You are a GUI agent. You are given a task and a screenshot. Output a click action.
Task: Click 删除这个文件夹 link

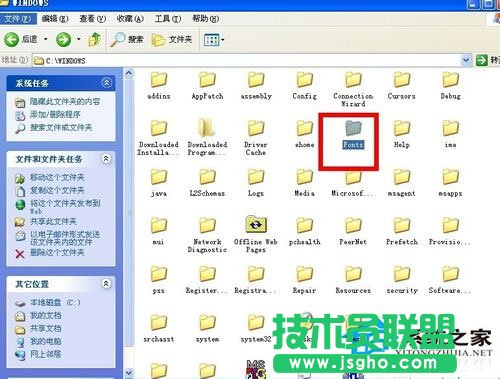click(57, 253)
